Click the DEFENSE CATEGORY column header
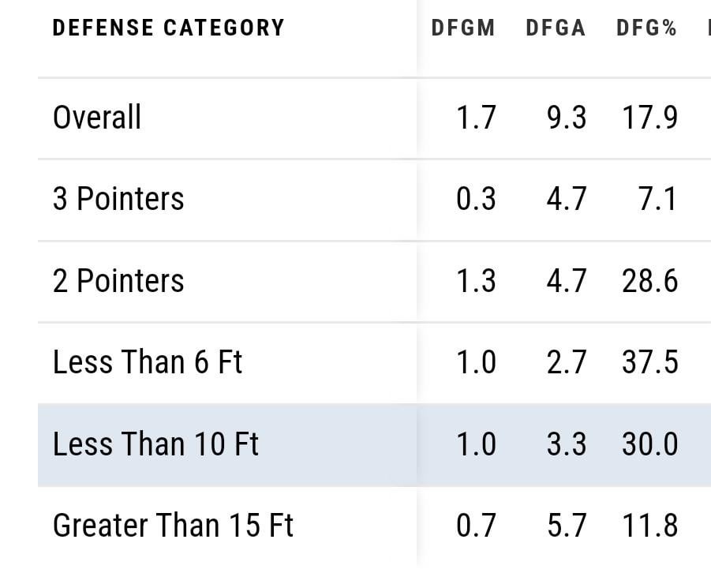 167,28
